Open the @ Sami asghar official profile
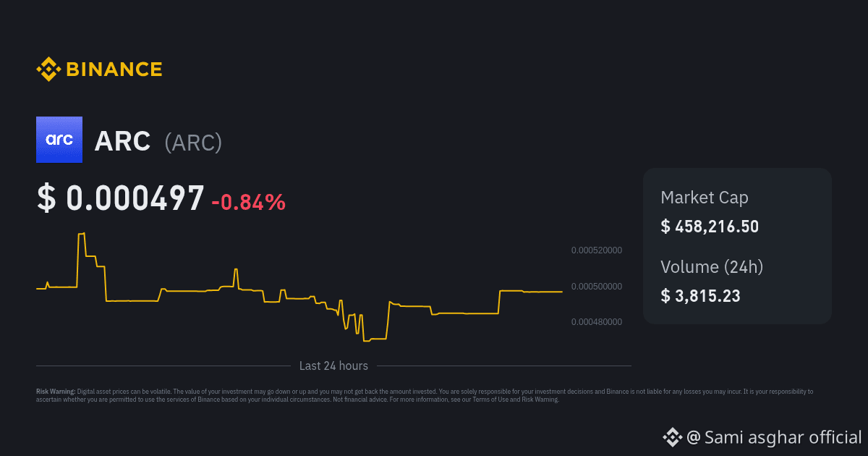Screen dimensions: 868x456 tap(774, 437)
